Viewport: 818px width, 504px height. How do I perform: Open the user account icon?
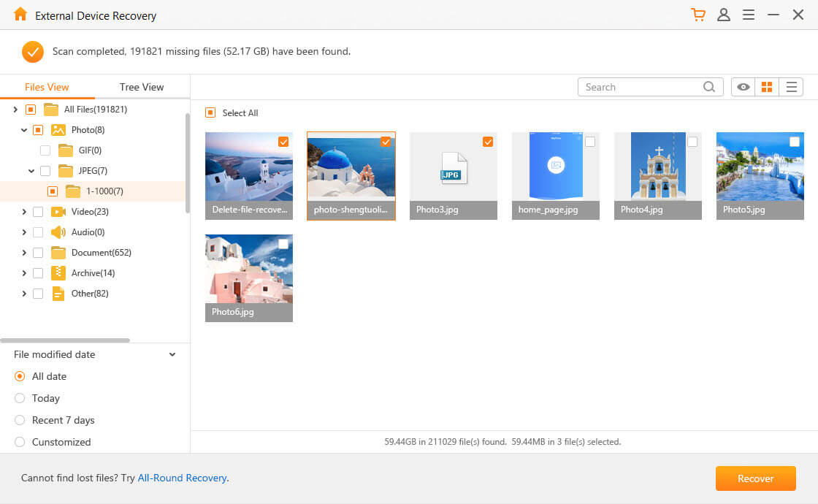point(724,14)
